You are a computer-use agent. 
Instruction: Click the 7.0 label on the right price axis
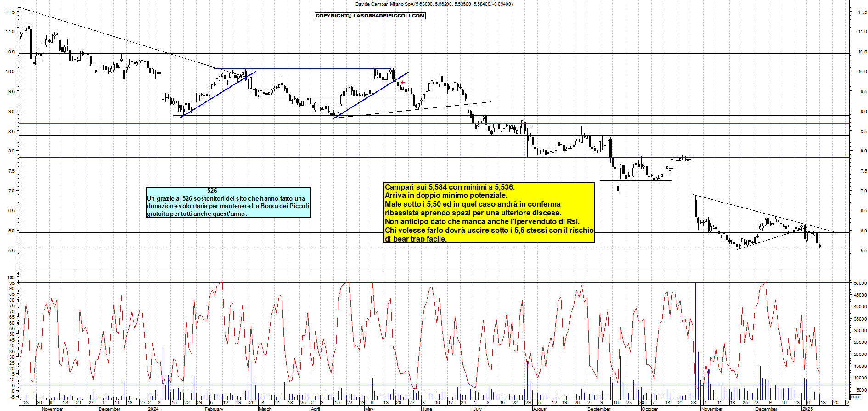[863, 191]
